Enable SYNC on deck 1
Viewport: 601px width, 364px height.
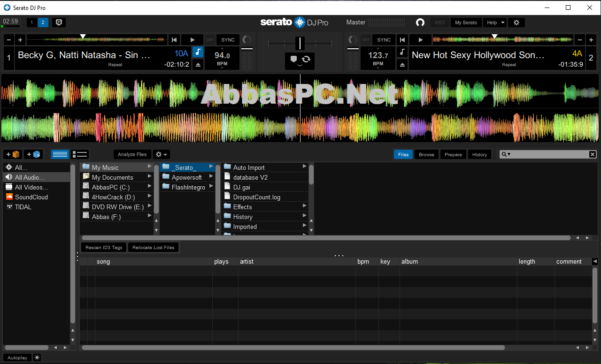point(228,40)
